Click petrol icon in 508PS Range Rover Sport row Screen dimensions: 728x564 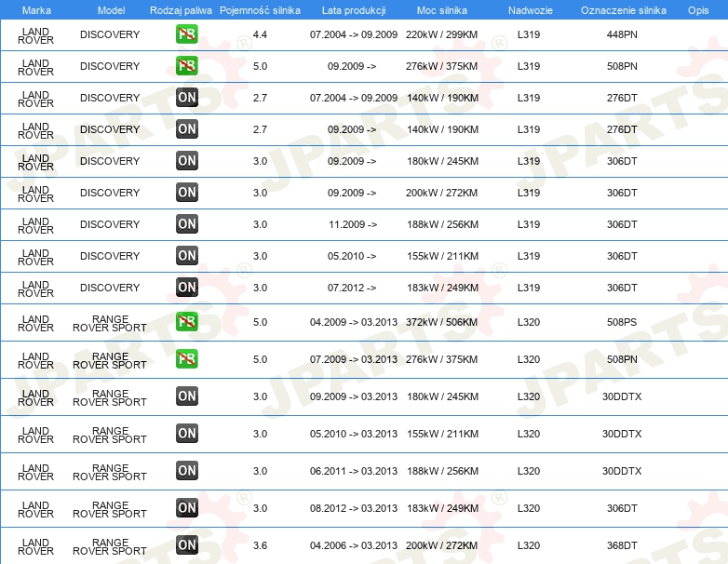[186, 322]
